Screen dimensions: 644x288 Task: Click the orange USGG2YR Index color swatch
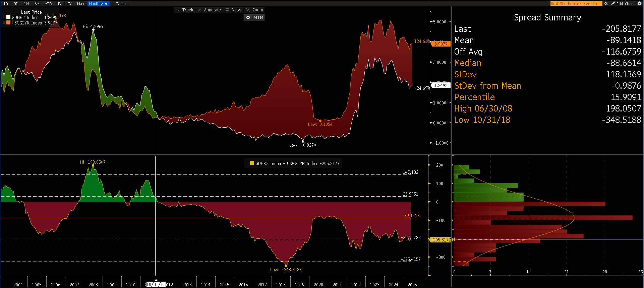click(x=8, y=22)
